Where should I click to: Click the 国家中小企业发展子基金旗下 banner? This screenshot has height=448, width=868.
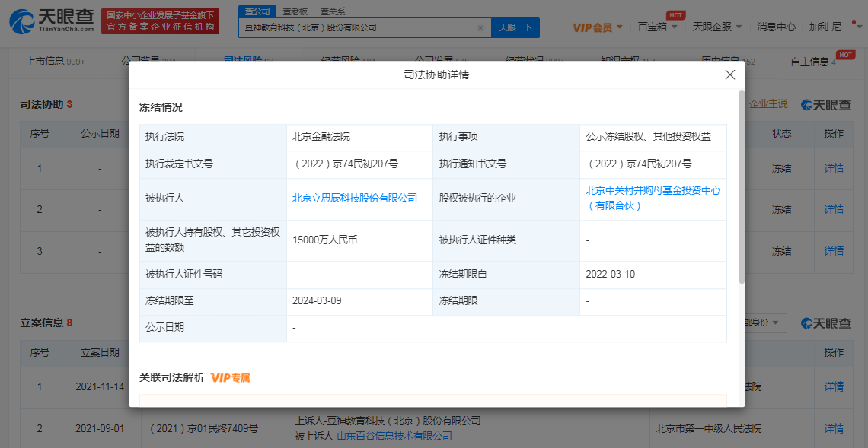click(160, 21)
